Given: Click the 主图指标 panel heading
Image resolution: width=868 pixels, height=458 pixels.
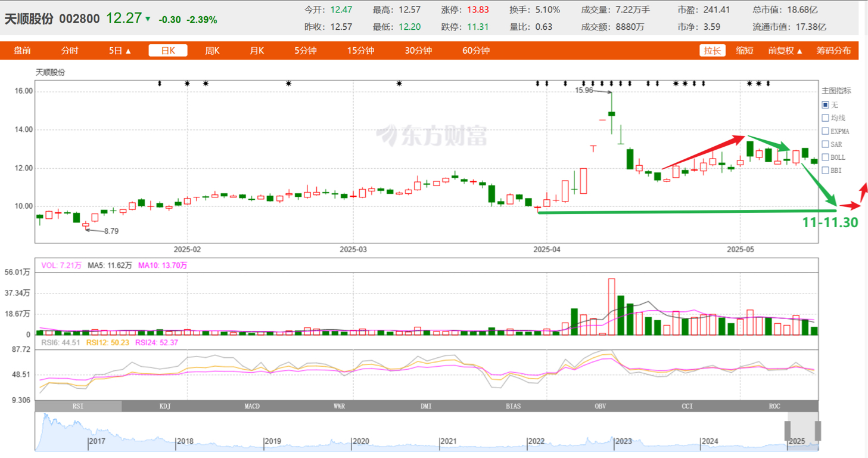Looking at the screenshot, I should click(836, 91).
